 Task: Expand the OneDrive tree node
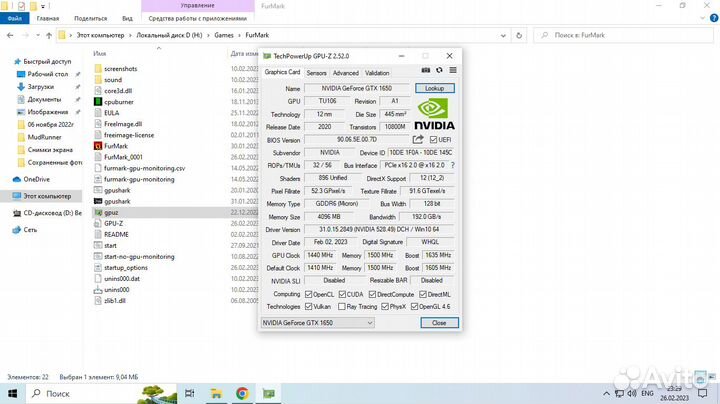tap(6, 179)
